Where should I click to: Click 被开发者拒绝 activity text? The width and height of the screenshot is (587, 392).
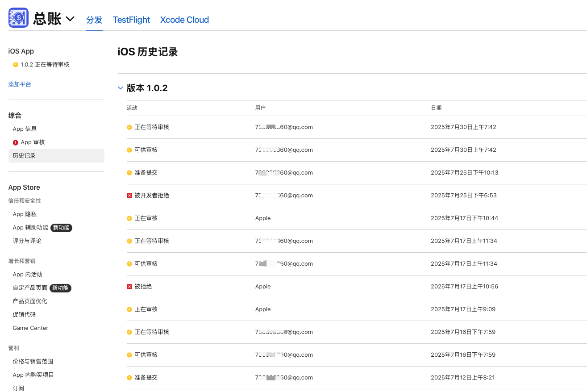coord(152,196)
